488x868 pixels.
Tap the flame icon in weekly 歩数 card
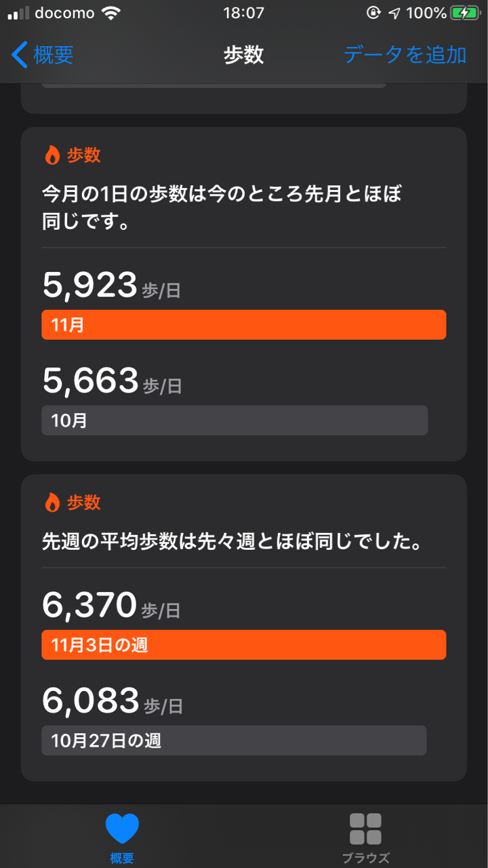tap(52, 502)
